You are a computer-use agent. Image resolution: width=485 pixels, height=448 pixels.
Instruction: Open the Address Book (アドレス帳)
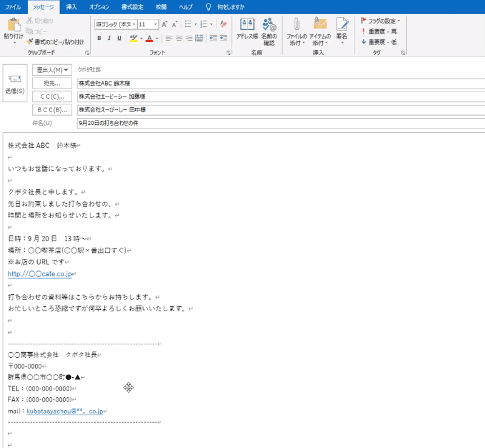pyautogui.click(x=247, y=28)
